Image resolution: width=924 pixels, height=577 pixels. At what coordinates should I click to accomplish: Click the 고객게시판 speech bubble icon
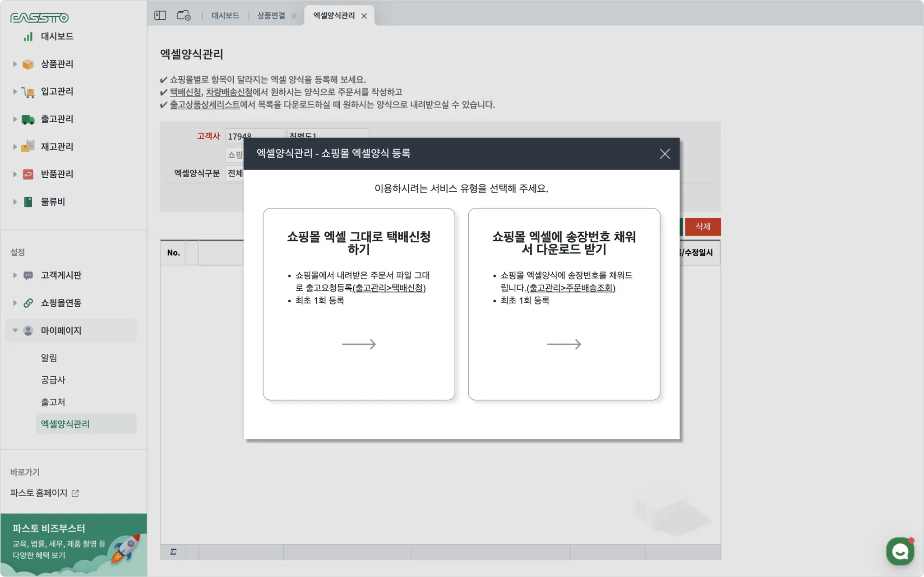pos(28,275)
